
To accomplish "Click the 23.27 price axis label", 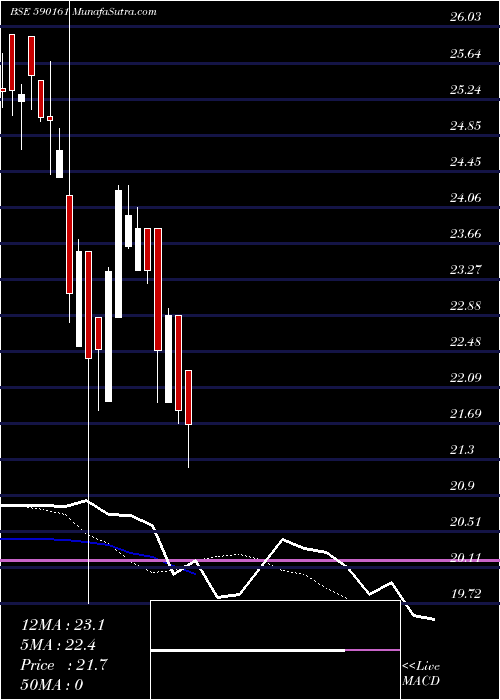I will click(x=466, y=270).
